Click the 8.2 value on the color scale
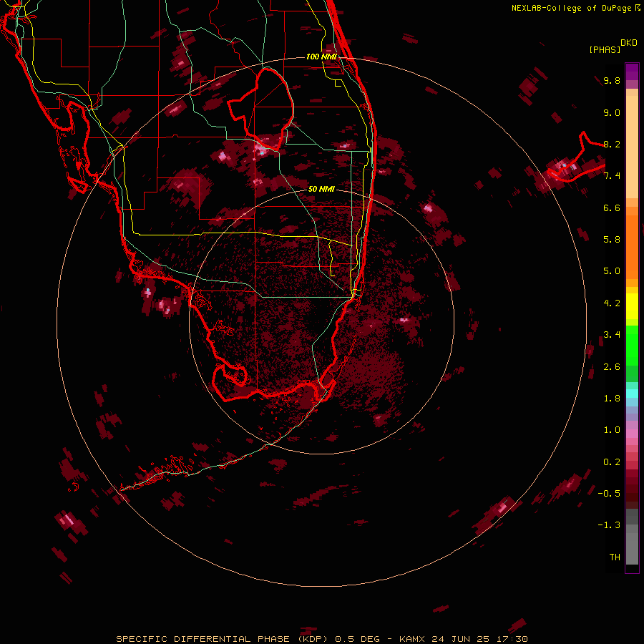Viewport: 644px width, 644px height. 612,144
